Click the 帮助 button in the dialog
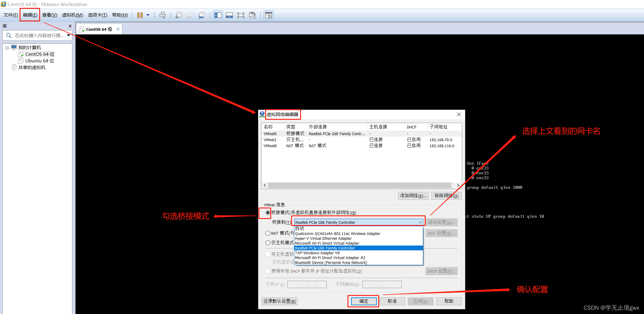 coord(449,301)
